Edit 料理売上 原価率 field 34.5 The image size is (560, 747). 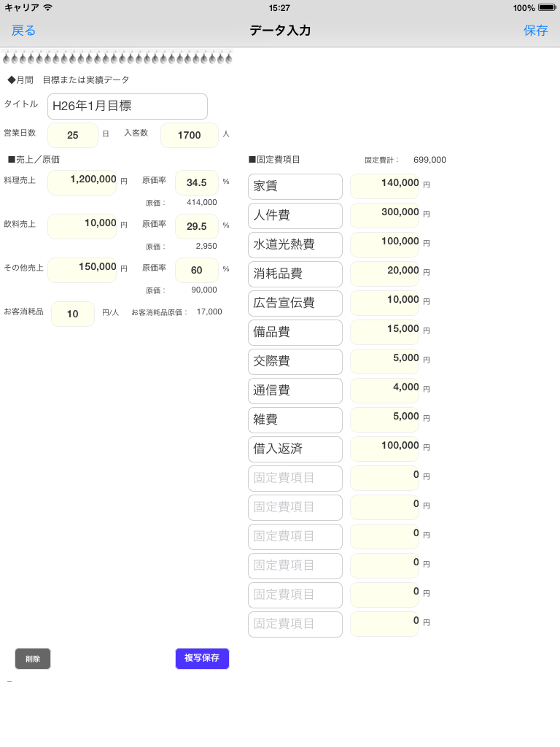(x=197, y=182)
